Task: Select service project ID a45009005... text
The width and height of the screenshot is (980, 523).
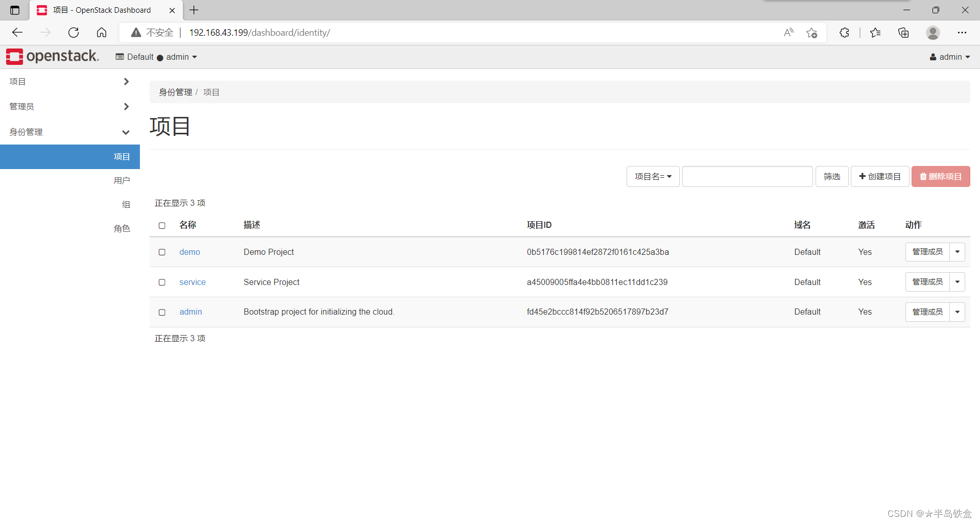Action: (597, 282)
